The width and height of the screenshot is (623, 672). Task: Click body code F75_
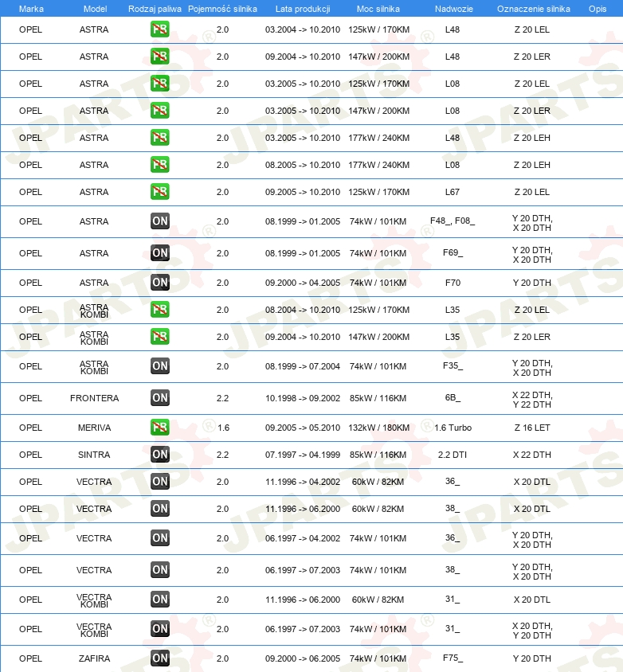[453, 658]
